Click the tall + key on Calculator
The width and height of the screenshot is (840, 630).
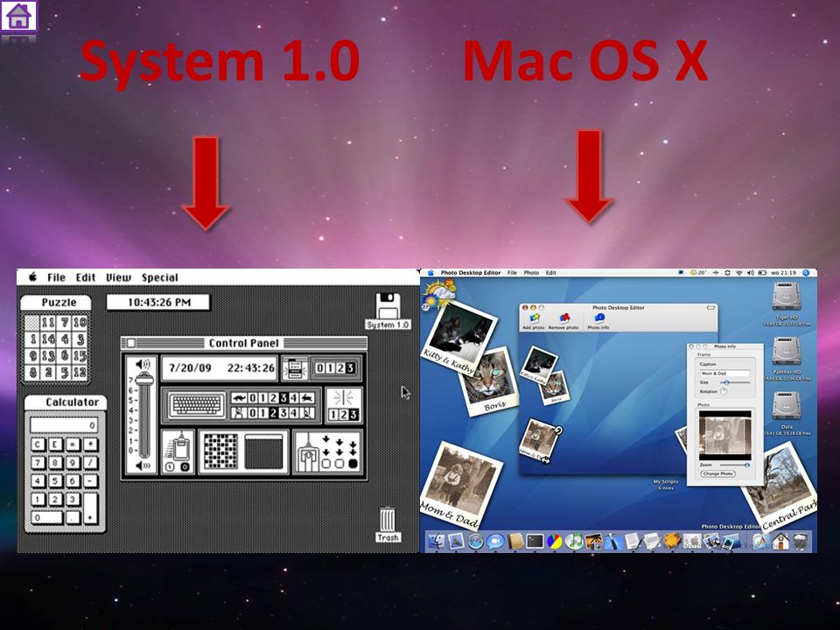tap(90, 507)
